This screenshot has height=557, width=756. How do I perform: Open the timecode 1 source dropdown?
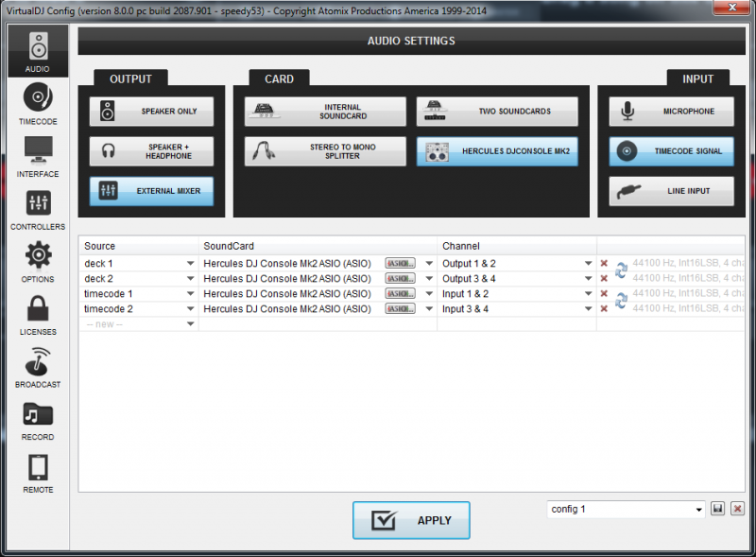click(x=191, y=293)
